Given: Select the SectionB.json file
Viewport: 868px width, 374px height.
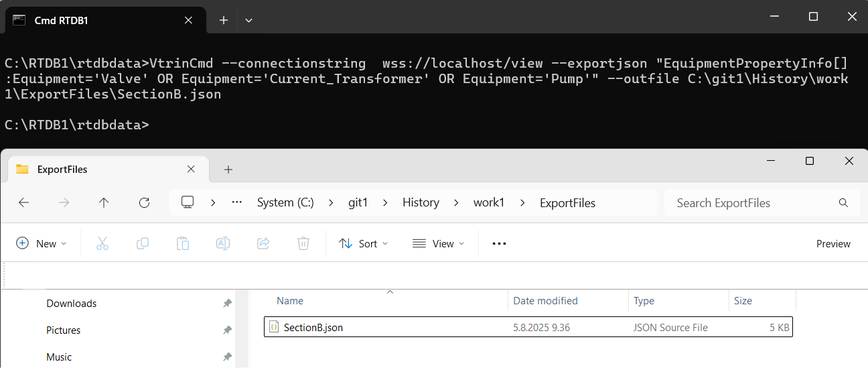Looking at the screenshot, I should (x=528, y=327).
